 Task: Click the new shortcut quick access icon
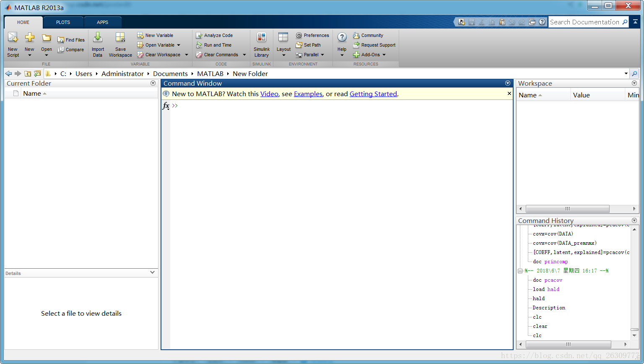coord(461,22)
